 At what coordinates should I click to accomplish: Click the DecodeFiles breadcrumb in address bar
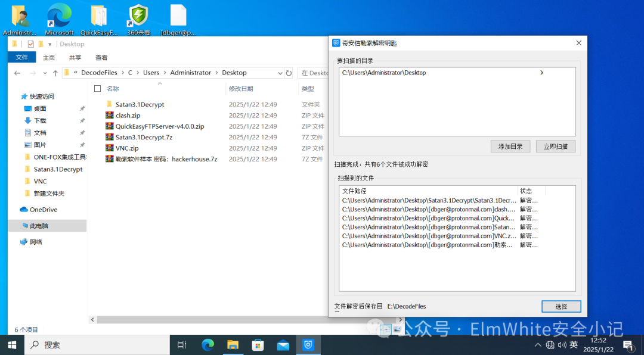coord(99,73)
